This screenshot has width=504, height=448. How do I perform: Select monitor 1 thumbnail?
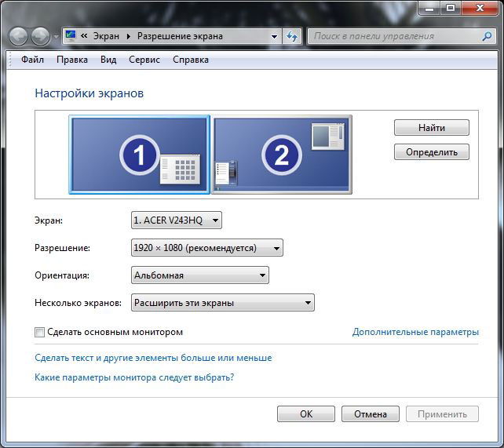pos(139,155)
